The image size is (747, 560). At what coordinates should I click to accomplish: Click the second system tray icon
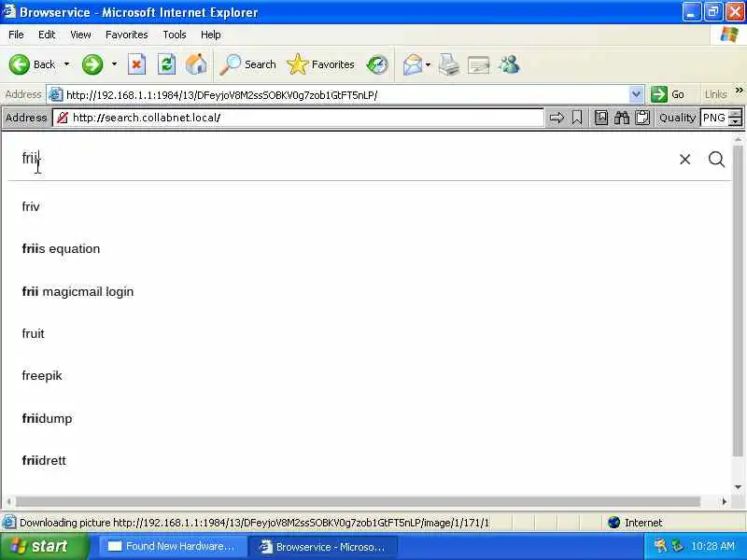coord(676,546)
